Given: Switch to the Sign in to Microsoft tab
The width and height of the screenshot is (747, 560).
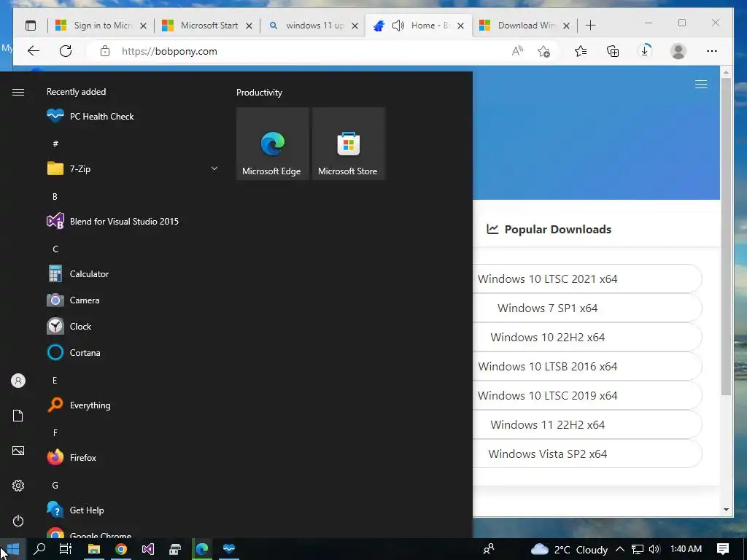Looking at the screenshot, I should [101, 26].
